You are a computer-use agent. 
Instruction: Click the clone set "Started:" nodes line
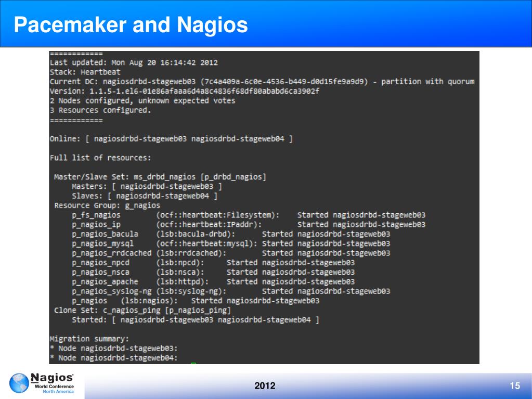coord(196,319)
